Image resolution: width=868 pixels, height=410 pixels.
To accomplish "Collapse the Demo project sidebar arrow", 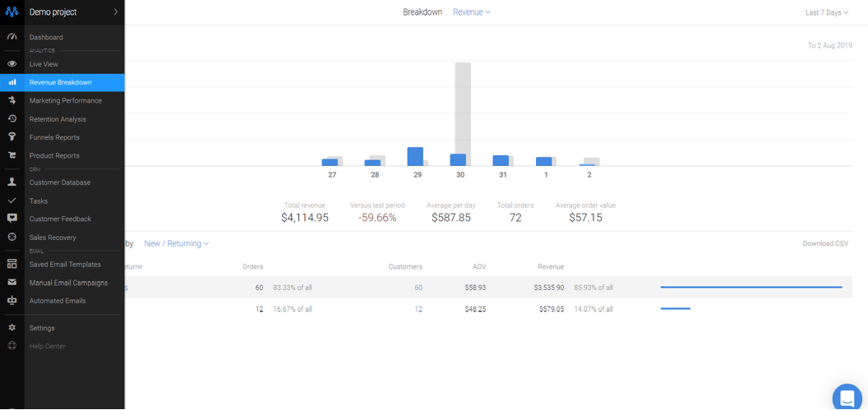I will tap(116, 12).
